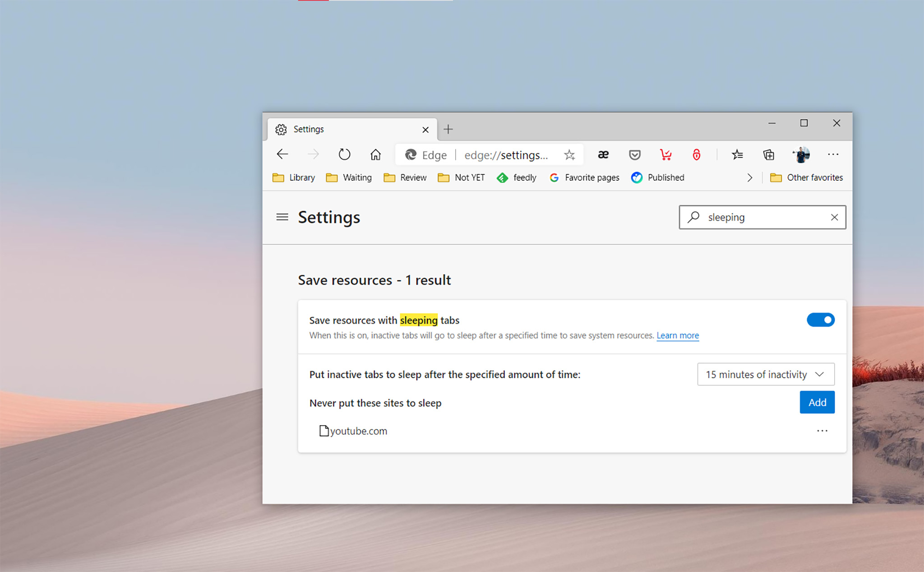Image resolution: width=924 pixels, height=572 pixels.
Task: Click 'Never put these sites to sleep' label
Action: tap(375, 403)
